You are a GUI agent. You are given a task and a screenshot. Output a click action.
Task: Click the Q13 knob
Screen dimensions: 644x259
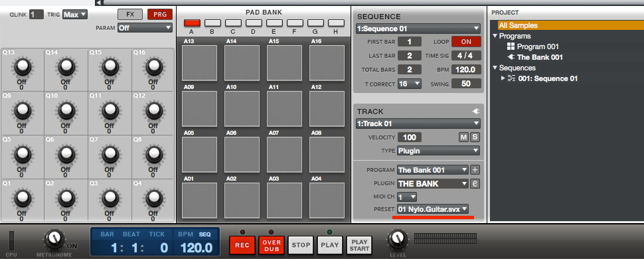tap(23, 66)
